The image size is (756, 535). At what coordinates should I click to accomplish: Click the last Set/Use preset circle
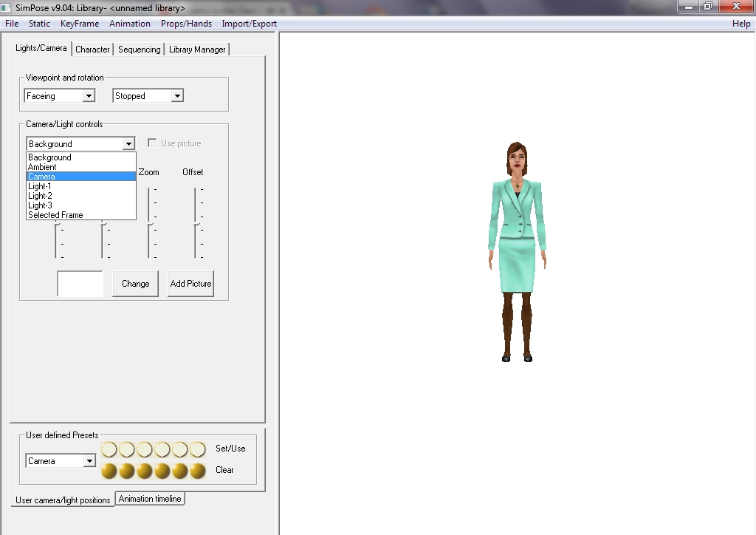point(198,449)
